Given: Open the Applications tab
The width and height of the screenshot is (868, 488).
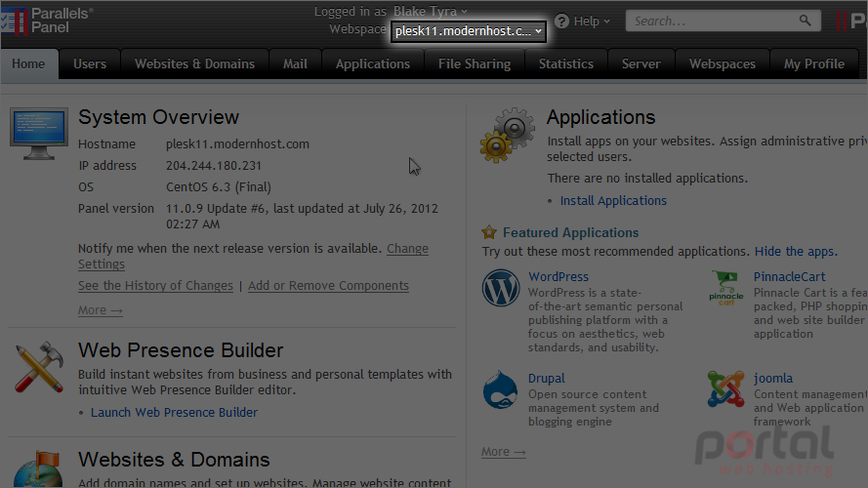Looking at the screenshot, I should click(x=373, y=63).
